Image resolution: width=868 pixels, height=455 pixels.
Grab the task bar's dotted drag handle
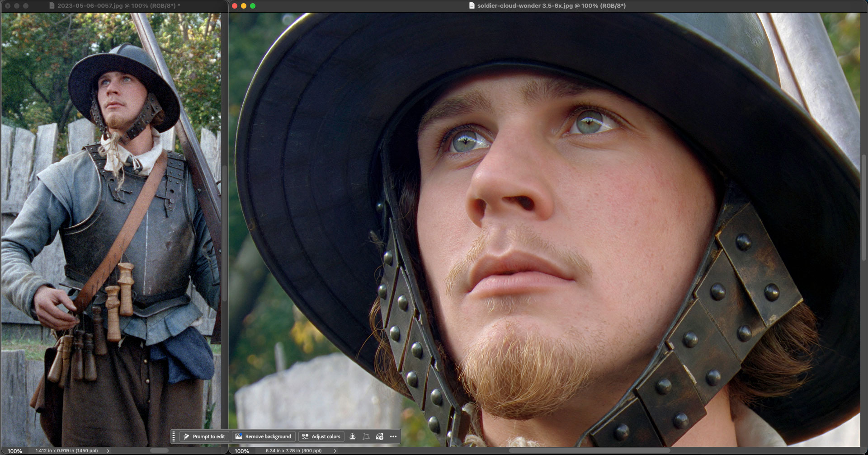[174, 436]
